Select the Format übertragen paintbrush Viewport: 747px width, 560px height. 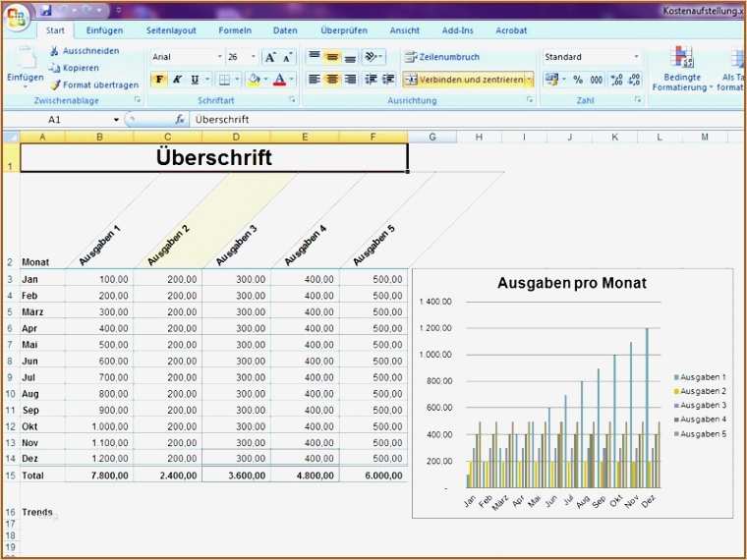pyautogui.click(x=56, y=84)
